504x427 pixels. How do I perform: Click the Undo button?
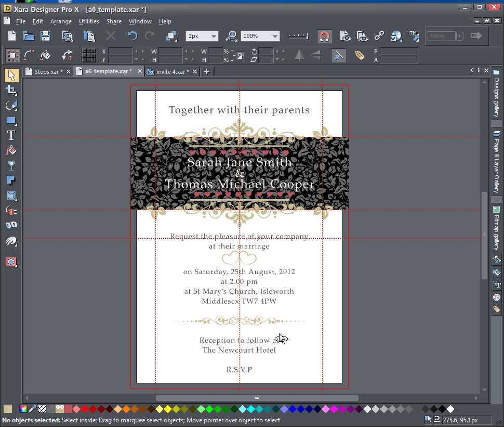coord(131,36)
